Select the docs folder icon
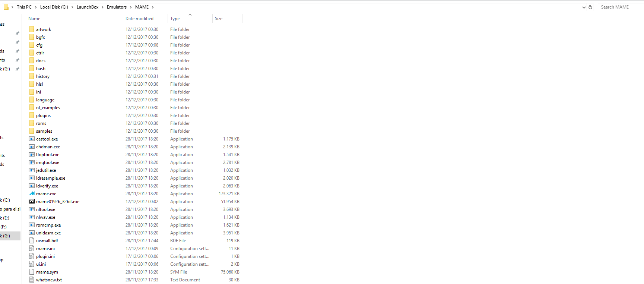The image size is (644, 284). coord(32,60)
